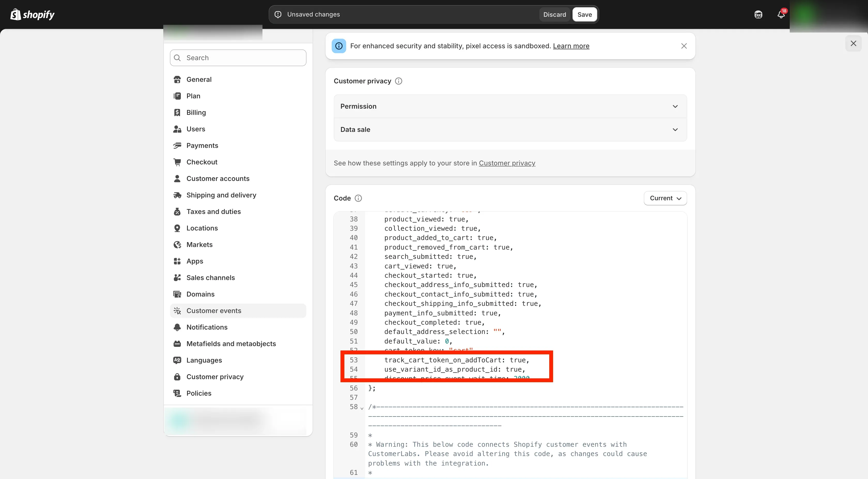This screenshot has height=479, width=868.
Task: Click code line 'checkout_started: true,'
Action: pyautogui.click(x=430, y=275)
